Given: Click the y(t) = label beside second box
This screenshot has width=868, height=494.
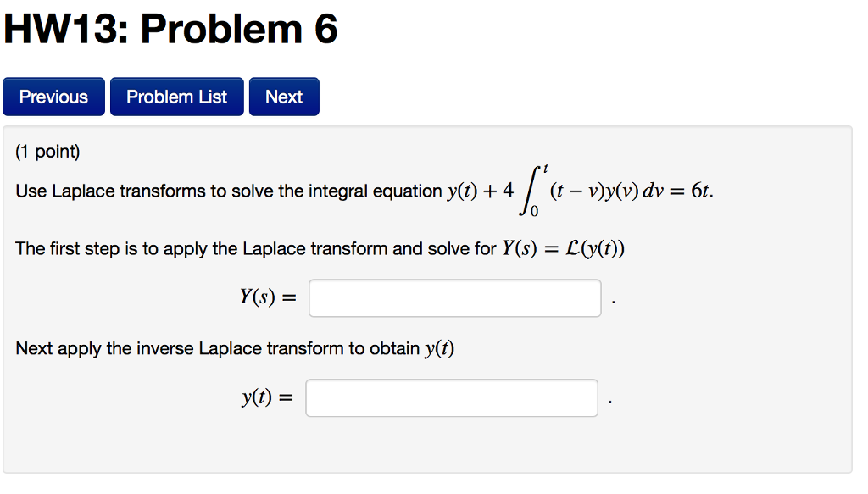Looking at the screenshot, I should coord(267,397).
